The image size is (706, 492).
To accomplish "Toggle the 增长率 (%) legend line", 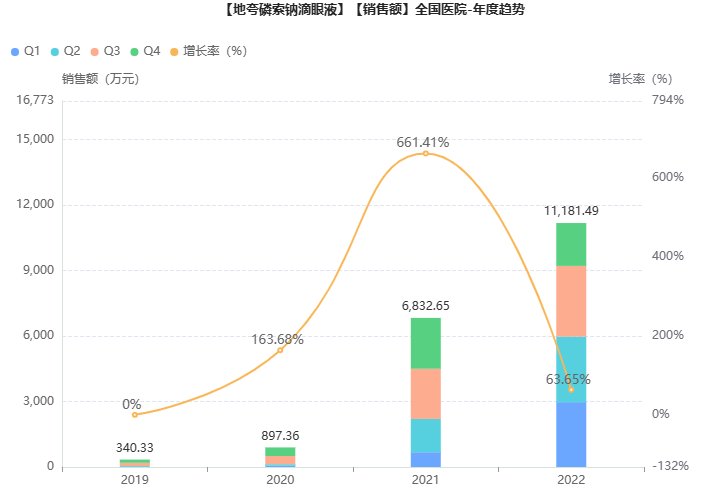I will (208, 50).
